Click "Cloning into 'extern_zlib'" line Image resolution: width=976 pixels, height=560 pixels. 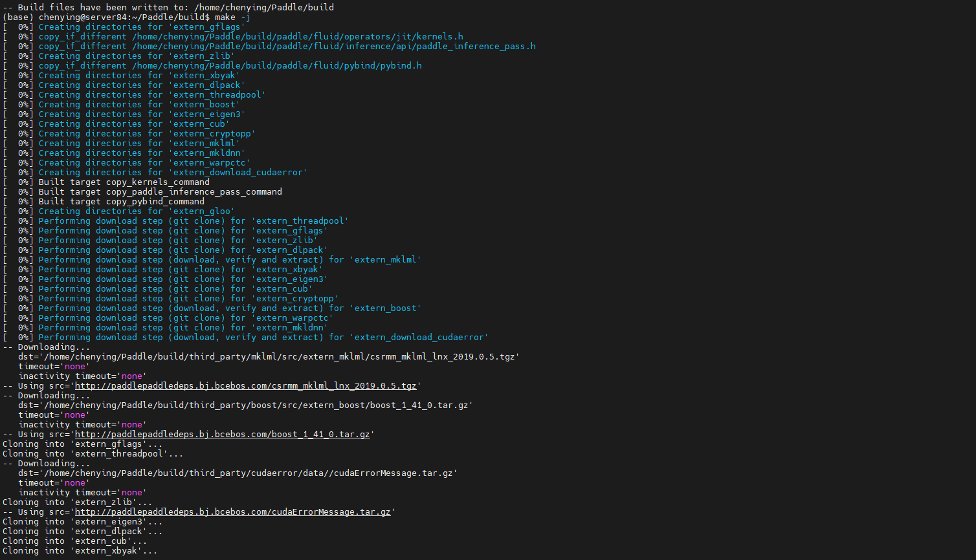(78, 502)
